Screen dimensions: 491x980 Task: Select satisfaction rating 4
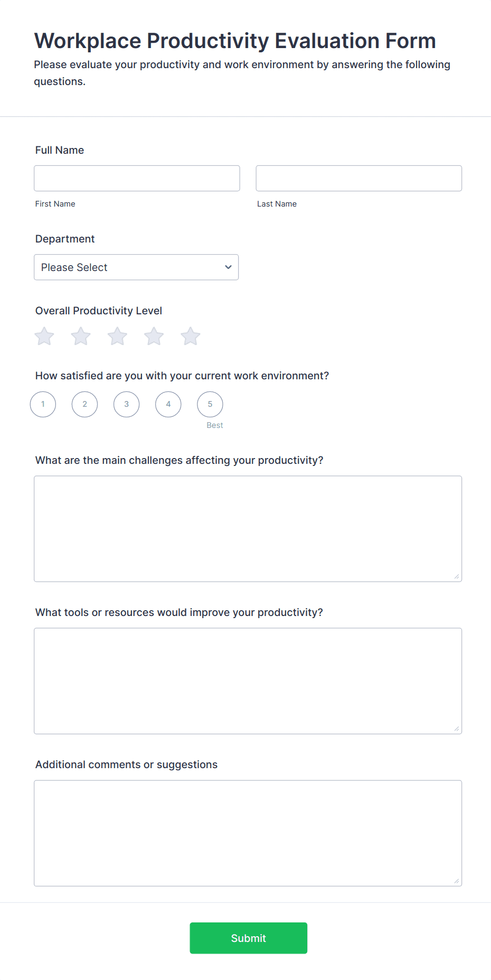pos(168,404)
